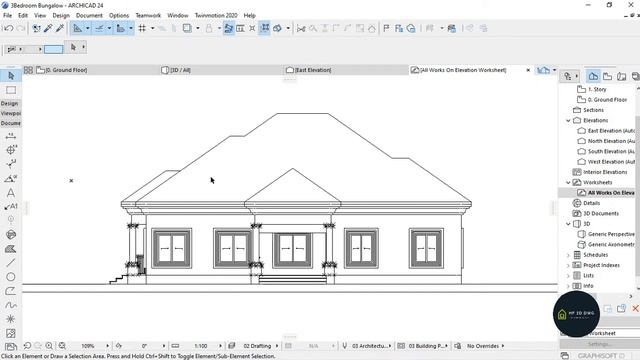Close All Works On Elevation Worksheet tab
This screenshot has width=640, height=360.
tap(528, 70)
